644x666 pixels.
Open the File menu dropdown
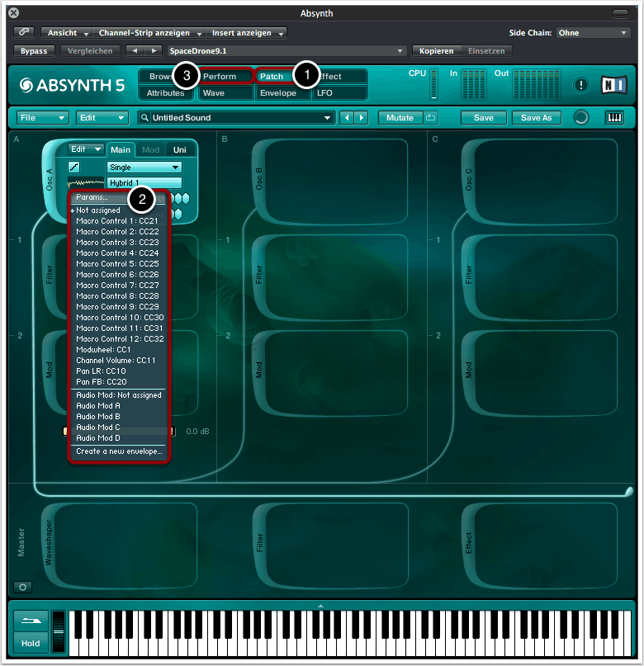(42, 118)
